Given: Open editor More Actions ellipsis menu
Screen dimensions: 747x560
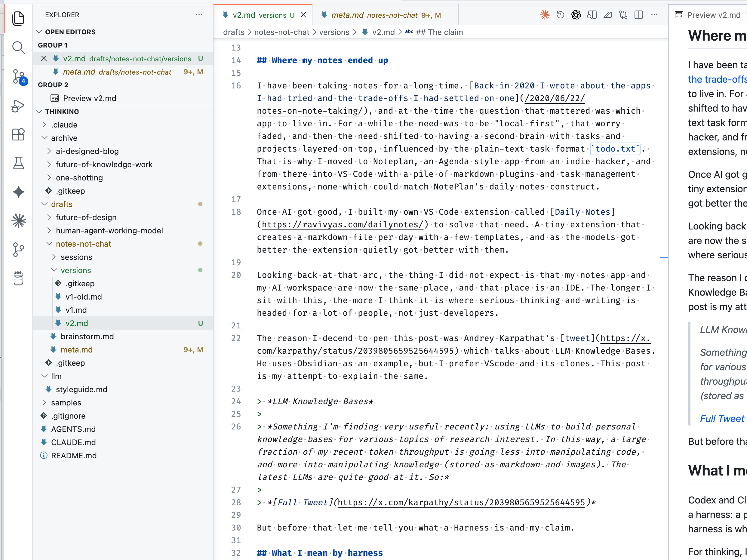Looking at the screenshot, I should pyautogui.click(x=654, y=15).
